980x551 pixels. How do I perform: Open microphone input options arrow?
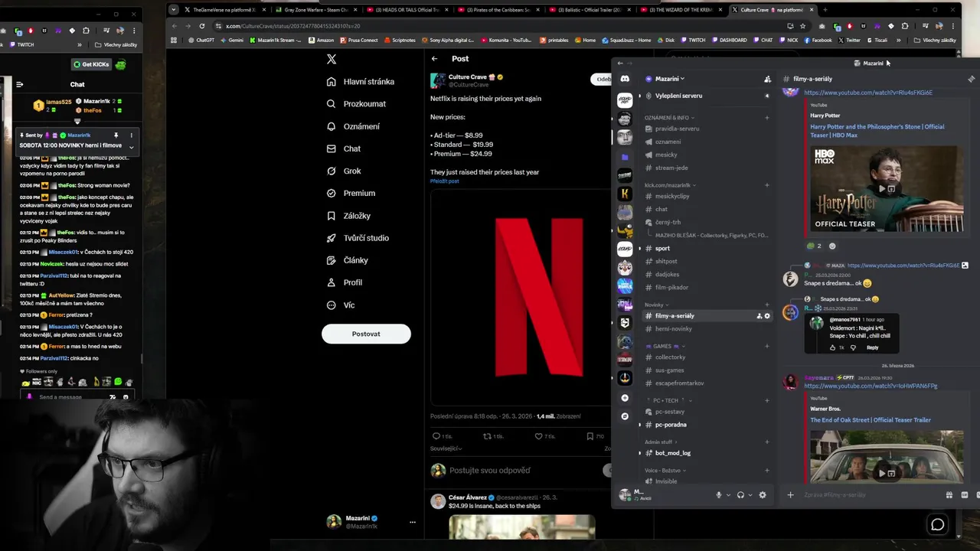coord(728,495)
